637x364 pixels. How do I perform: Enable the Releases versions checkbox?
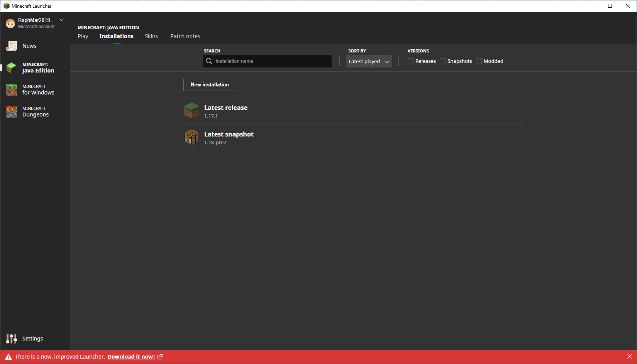tap(411, 61)
